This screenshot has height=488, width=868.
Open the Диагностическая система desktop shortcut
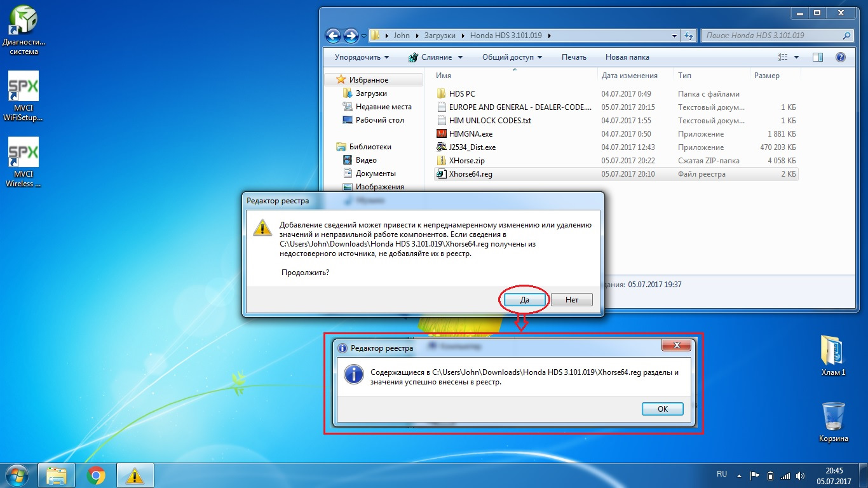click(24, 29)
